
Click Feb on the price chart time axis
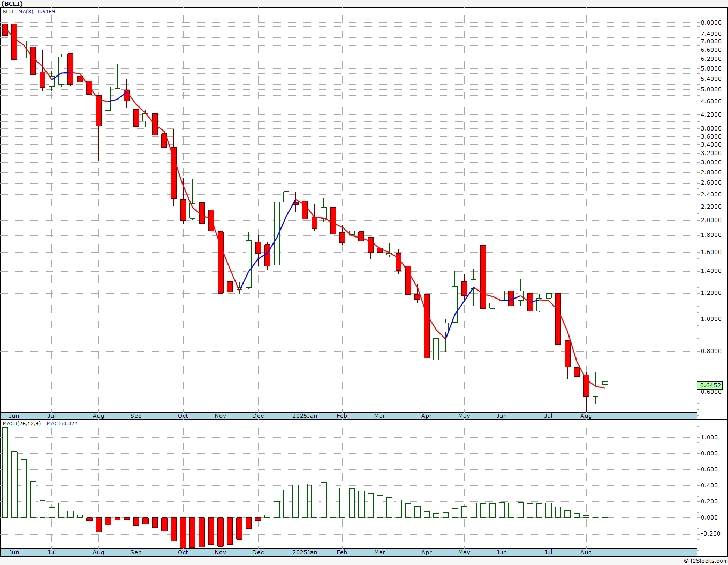coord(342,416)
